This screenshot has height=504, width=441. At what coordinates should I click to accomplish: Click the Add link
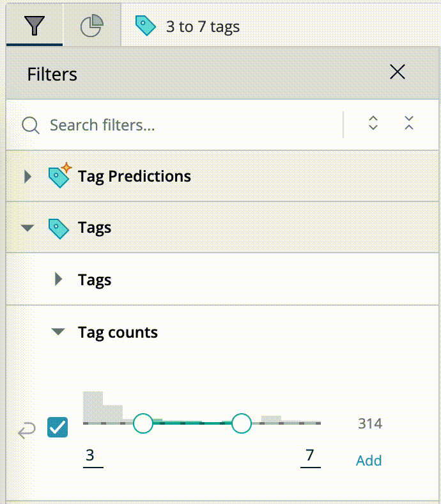[369, 461]
